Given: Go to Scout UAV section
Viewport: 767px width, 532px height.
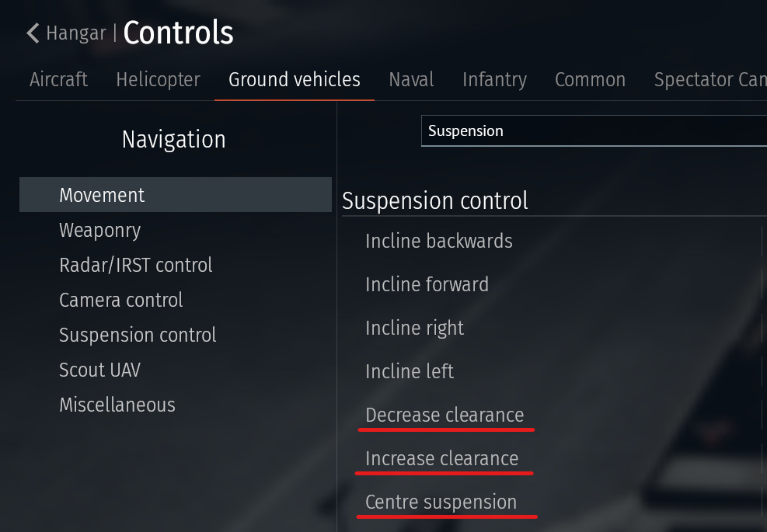Looking at the screenshot, I should click(x=99, y=370).
